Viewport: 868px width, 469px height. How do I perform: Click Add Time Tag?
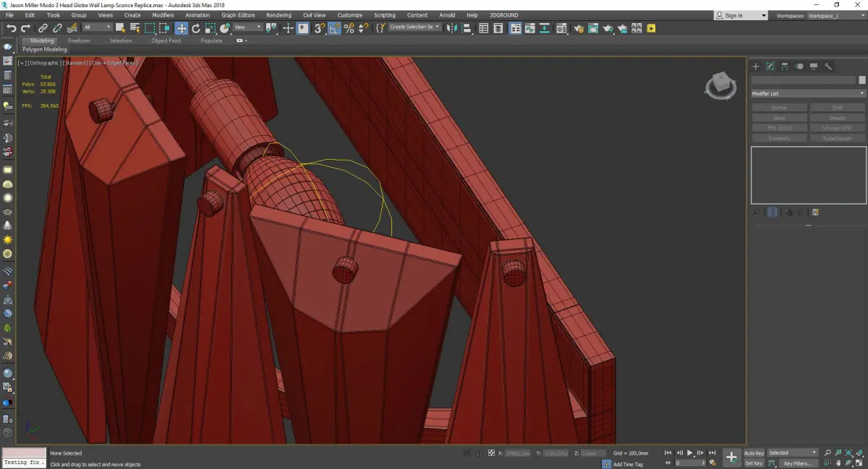(x=628, y=464)
